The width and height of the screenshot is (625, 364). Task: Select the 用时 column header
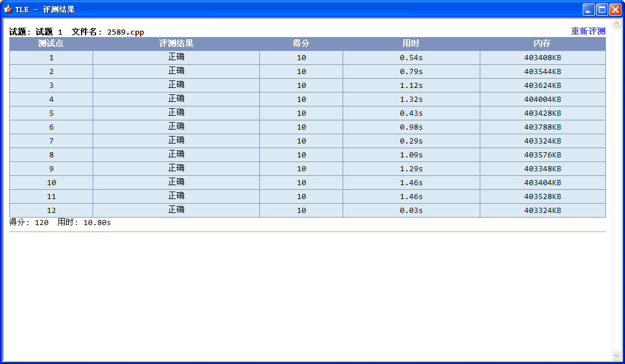point(411,43)
